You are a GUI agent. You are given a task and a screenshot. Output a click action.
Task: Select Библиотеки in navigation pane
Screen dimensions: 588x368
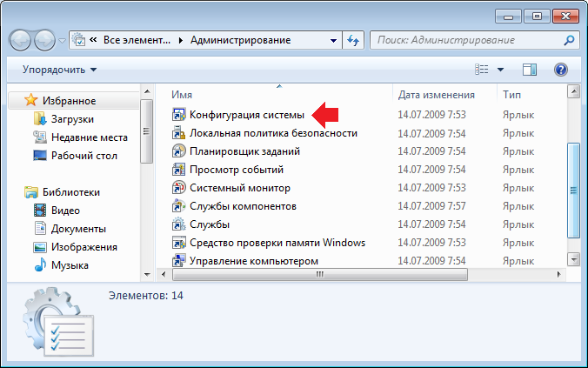[x=70, y=192]
